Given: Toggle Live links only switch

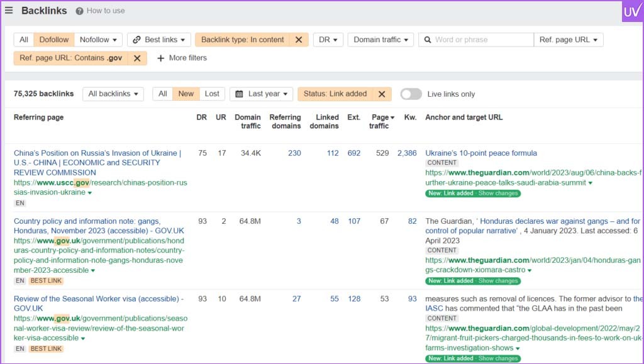Looking at the screenshot, I should pyautogui.click(x=411, y=94).
